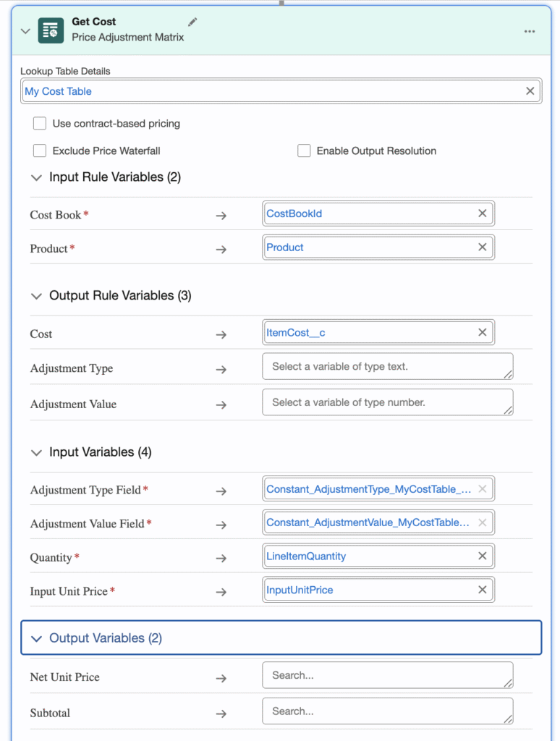Clear the LineItemQuantity variable
The width and height of the screenshot is (560, 741).
483,556
